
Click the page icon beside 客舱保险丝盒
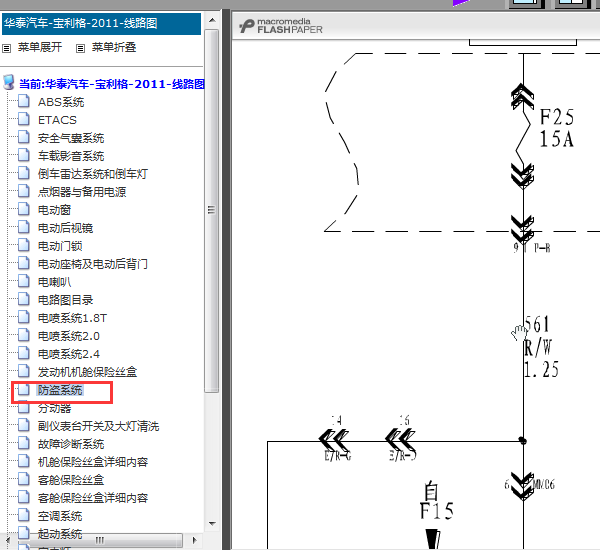[24, 479]
